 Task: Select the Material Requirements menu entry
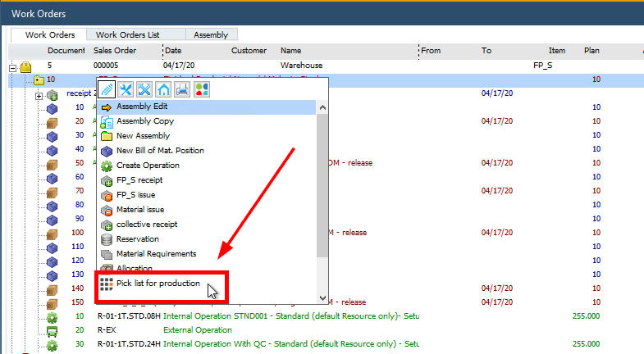(x=156, y=254)
